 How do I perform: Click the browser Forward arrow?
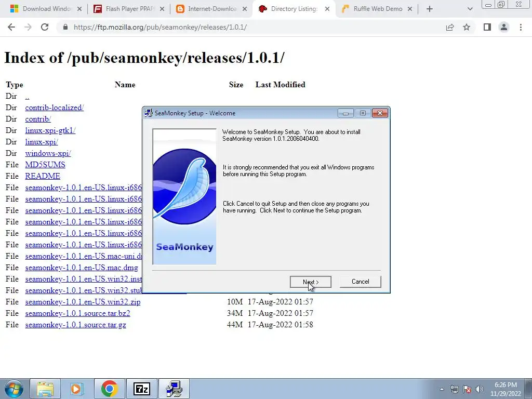point(28,27)
